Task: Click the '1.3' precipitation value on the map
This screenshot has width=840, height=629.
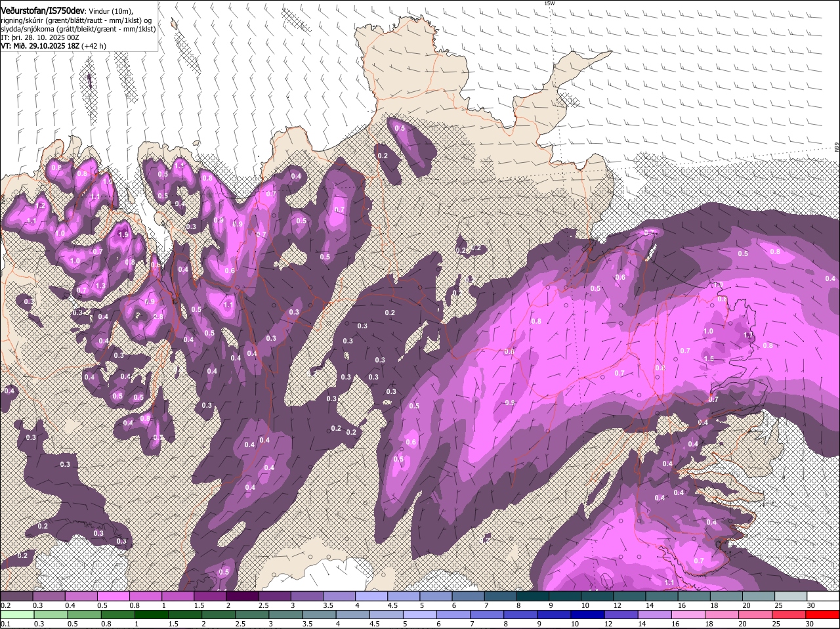Action: (x=100, y=286)
